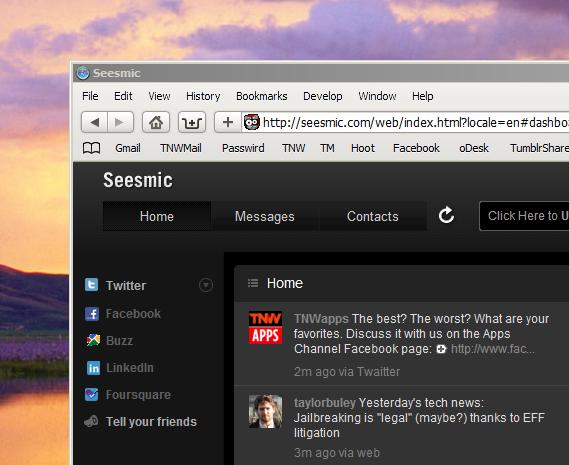Open the Help menu
Viewport: 569px width, 465px height.
pos(422,96)
